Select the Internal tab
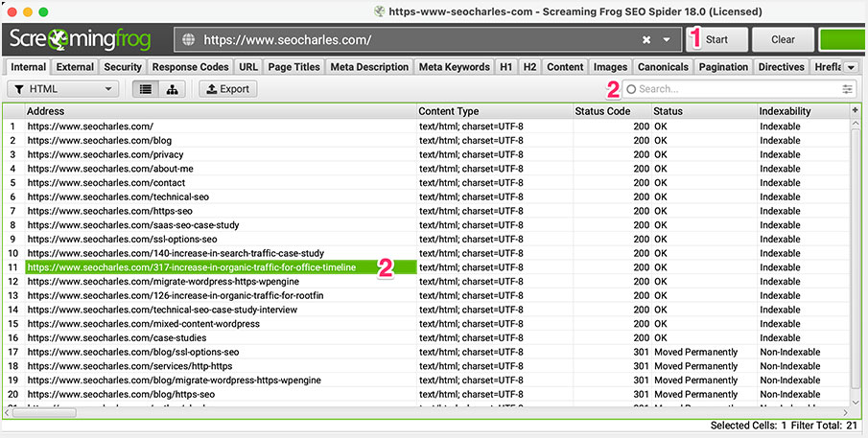Screen dimensions: 868x438 (28, 67)
